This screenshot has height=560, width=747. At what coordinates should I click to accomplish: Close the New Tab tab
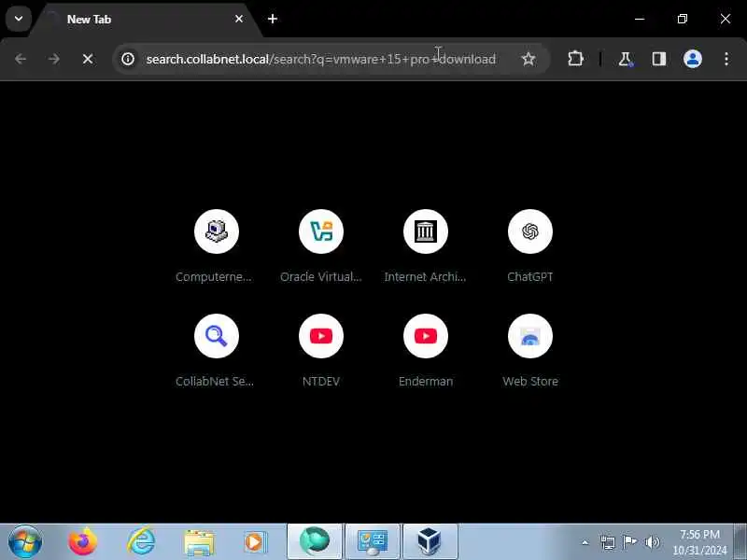point(239,19)
